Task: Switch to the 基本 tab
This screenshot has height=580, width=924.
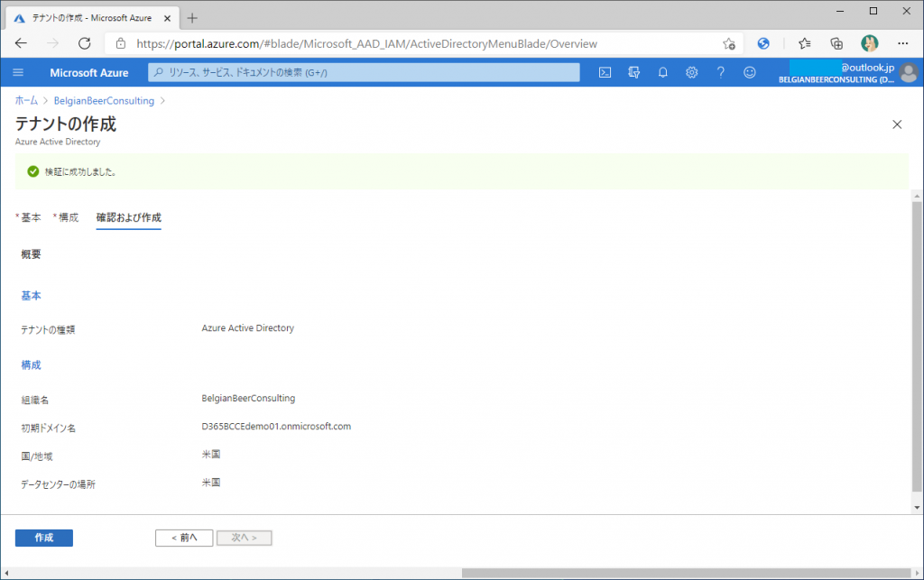Action: point(29,217)
